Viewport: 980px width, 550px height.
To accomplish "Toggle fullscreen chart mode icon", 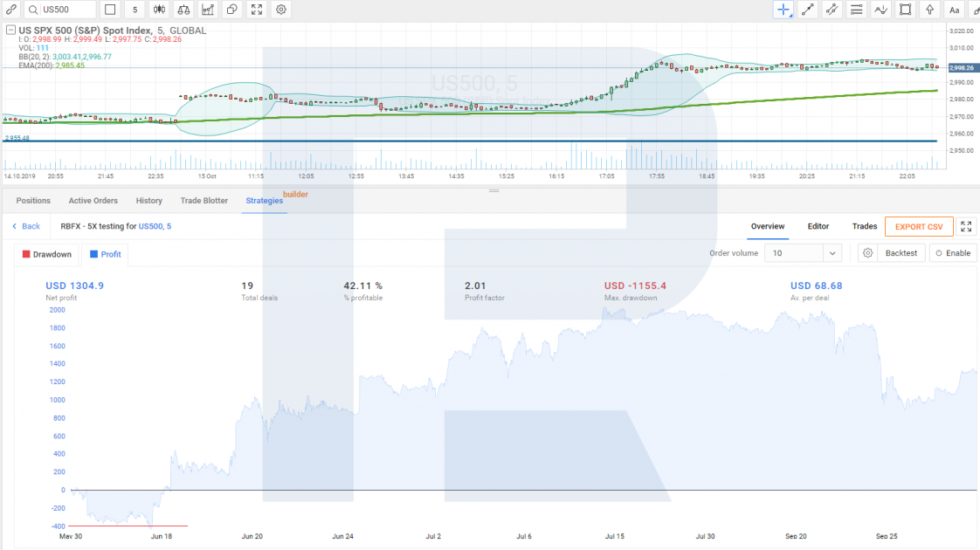I will tap(257, 10).
